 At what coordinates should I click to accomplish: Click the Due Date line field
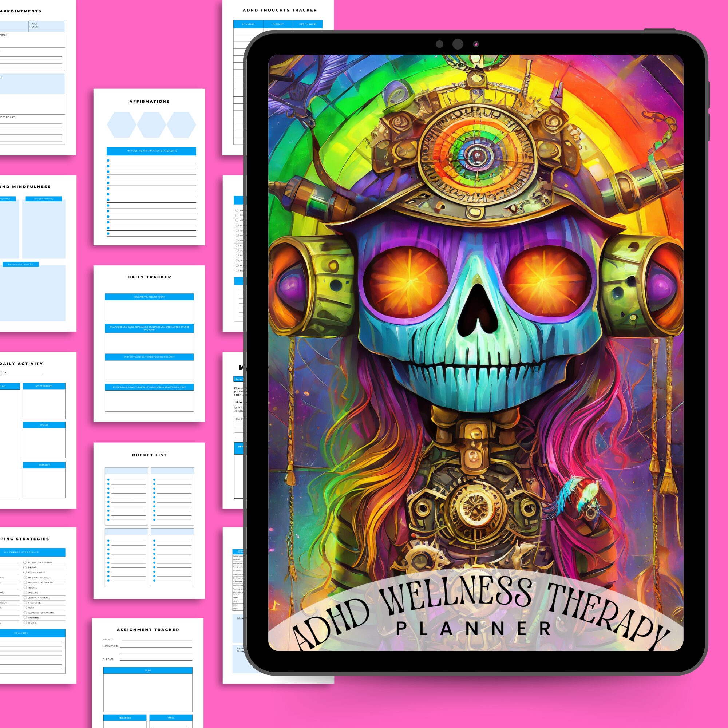click(157, 660)
